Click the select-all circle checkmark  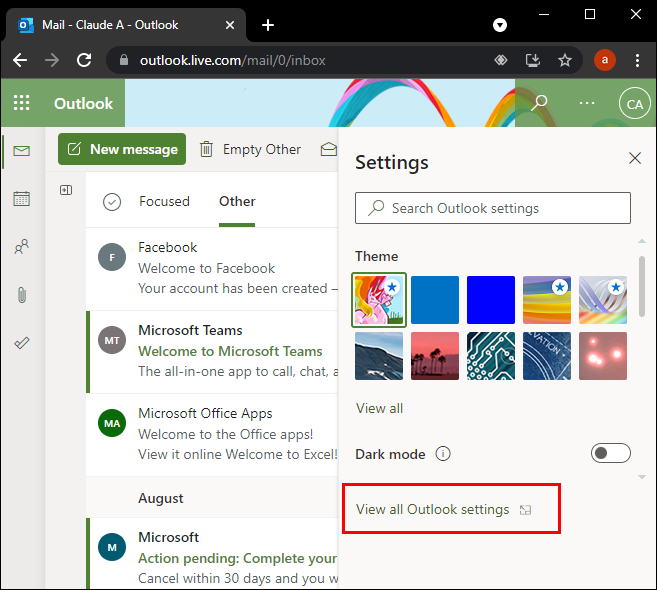click(112, 202)
